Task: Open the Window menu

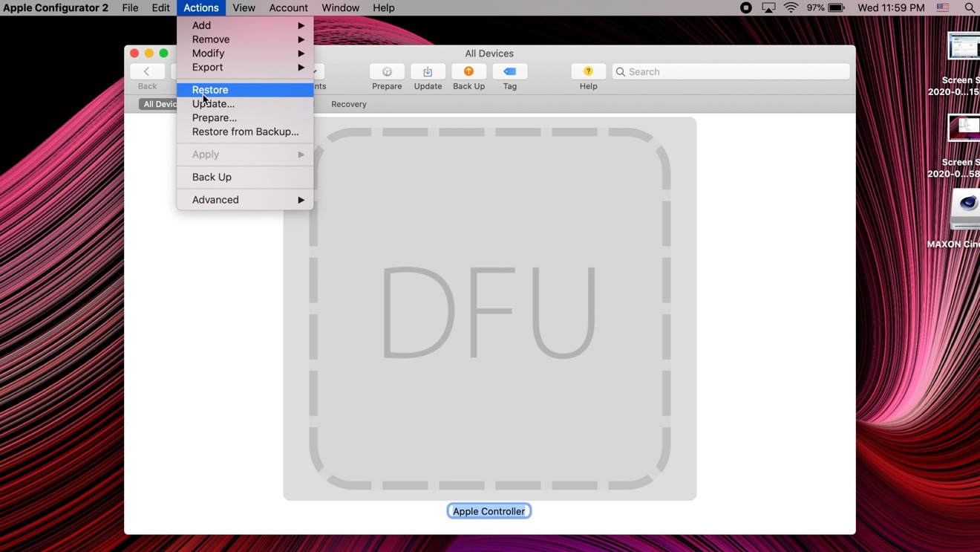Action: [341, 7]
